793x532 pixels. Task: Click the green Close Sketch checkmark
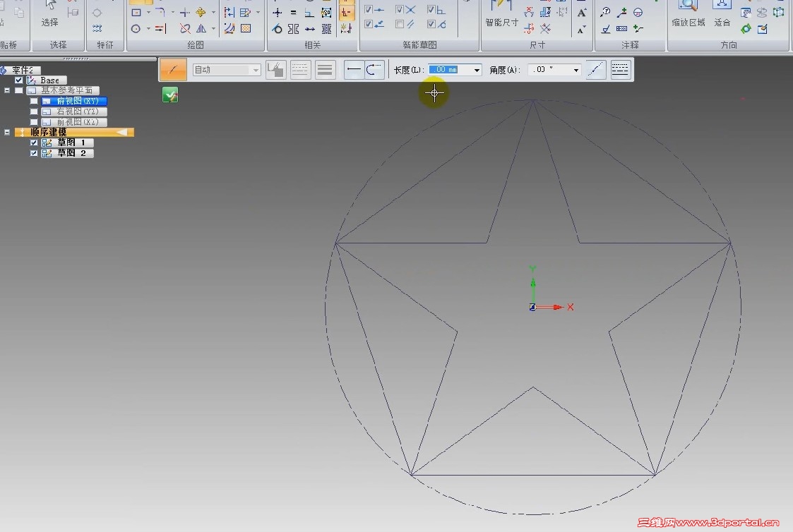coord(170,95)
